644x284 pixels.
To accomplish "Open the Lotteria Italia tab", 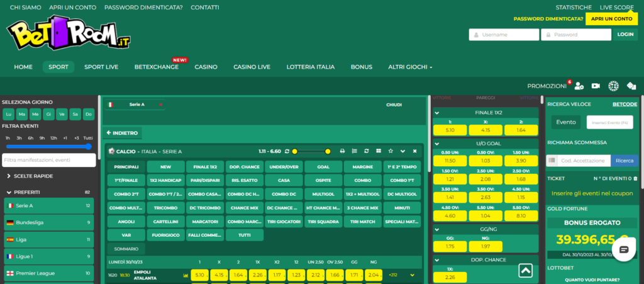I will [311, 67].
